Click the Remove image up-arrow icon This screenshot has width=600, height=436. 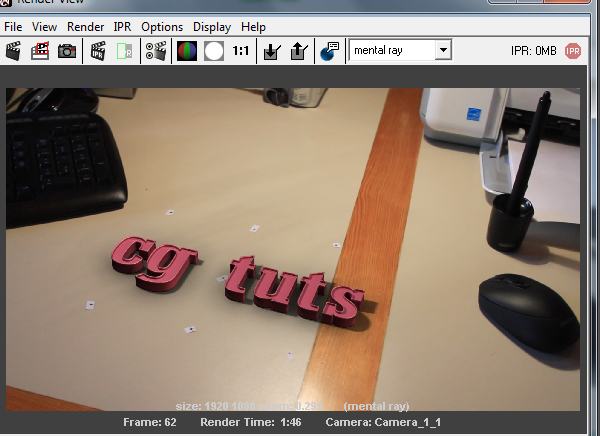pos(299,51)
